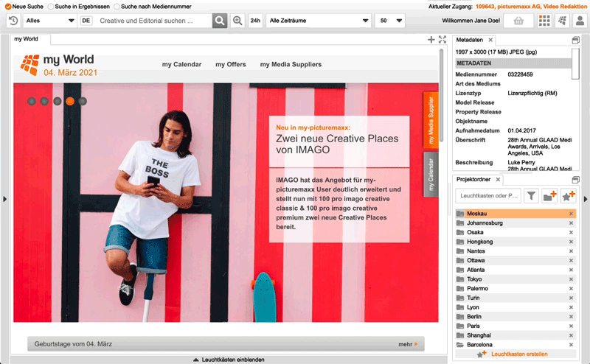The image size is (590, 364).
Task: Select Suche in Ergebnissen radio button
Action: pos(51,7)
